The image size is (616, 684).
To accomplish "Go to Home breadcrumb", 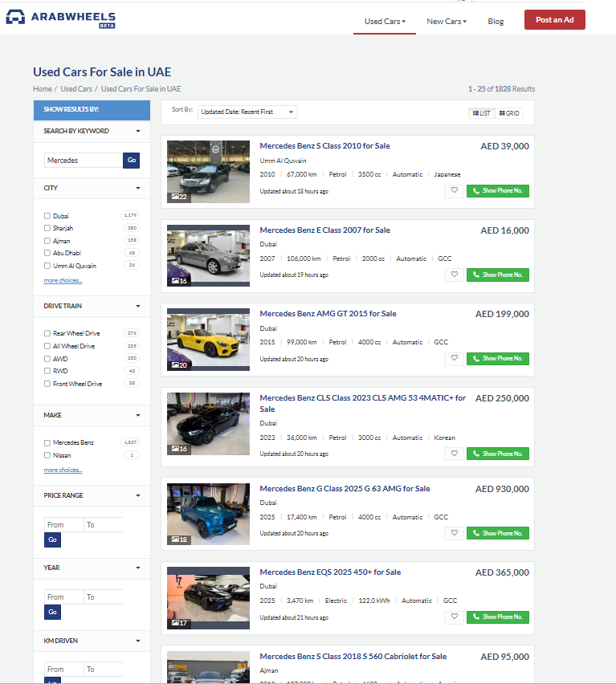I will [x=43, y=89].
